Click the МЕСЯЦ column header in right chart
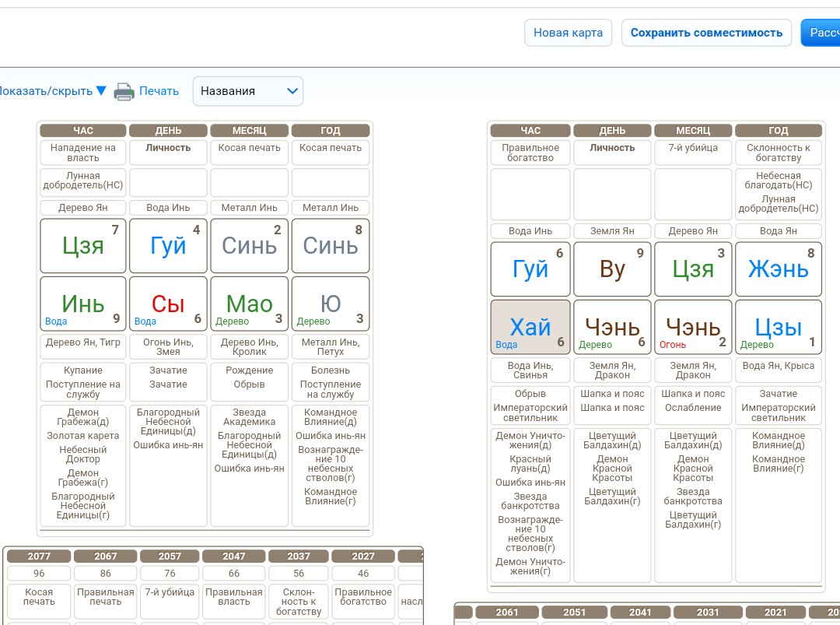This screenshot has width=840, height=625. click(x=693, y=131)
